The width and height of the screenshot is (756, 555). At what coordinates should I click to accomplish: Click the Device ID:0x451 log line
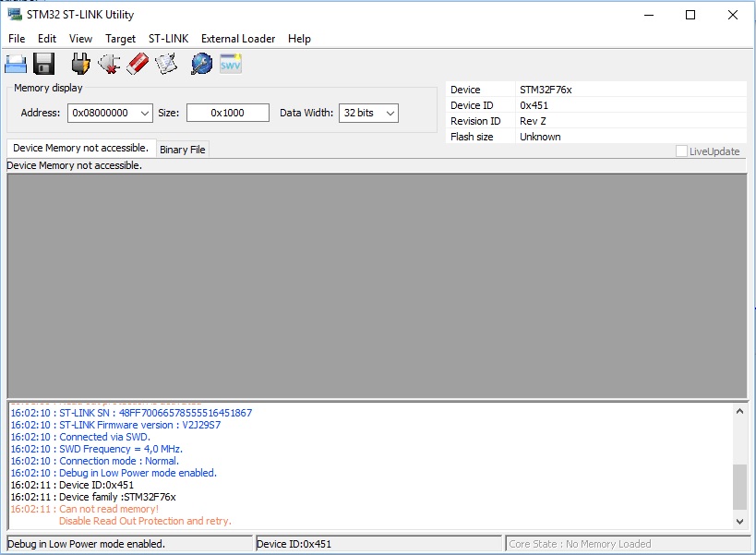pyautogui.click(x=72, y=485)
